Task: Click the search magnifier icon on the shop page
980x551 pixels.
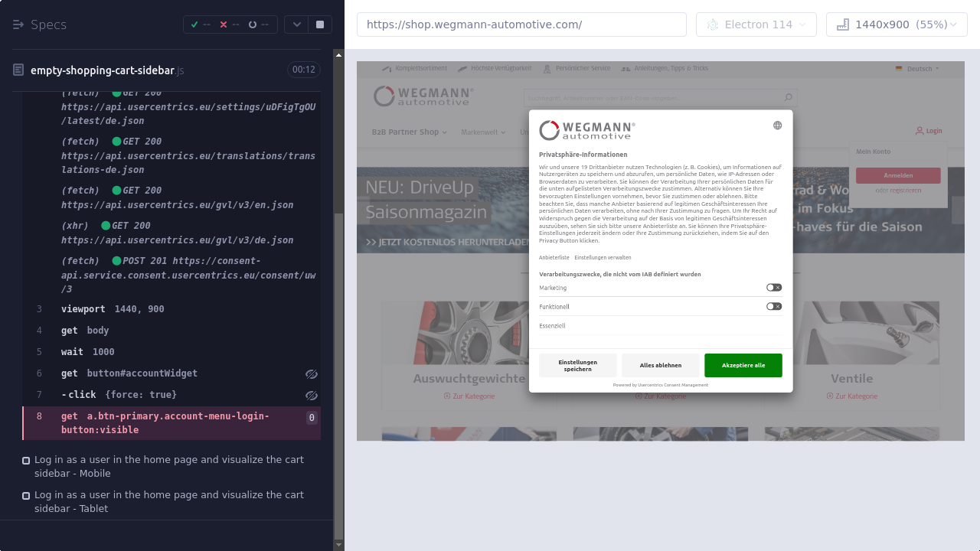Action: point(788,97)
